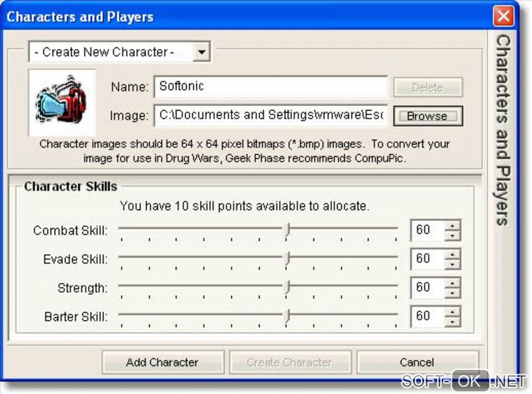Click the Character Skills group heading

pos(70,187)
